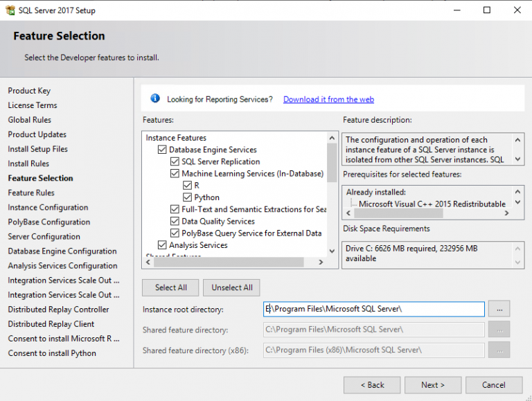Minimize the SQL Server 2017 Setup window
Image resolution: width=532 pixels, height=401 pixels.
(x=457, y=10)
